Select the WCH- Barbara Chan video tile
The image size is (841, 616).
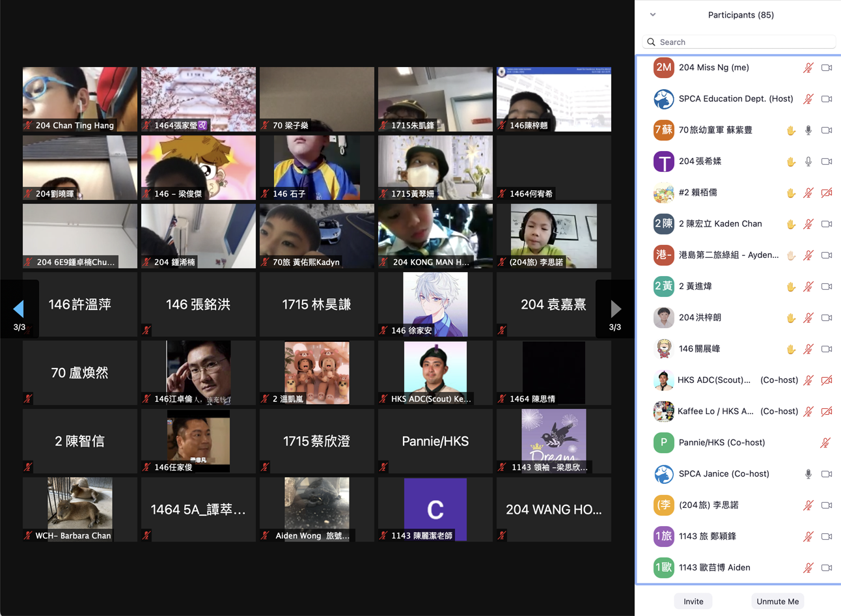[80, 509]
